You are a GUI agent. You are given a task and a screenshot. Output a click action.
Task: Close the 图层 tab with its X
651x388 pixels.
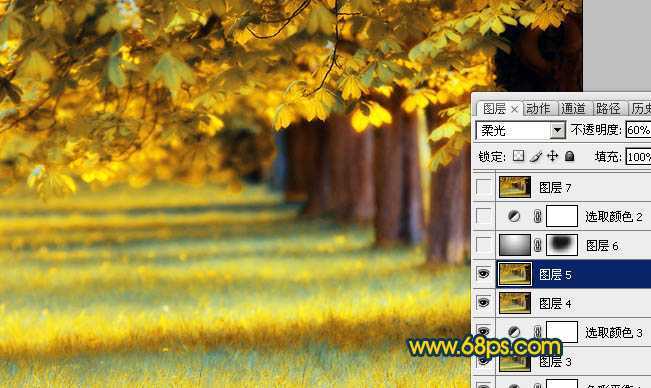(514, 110)
